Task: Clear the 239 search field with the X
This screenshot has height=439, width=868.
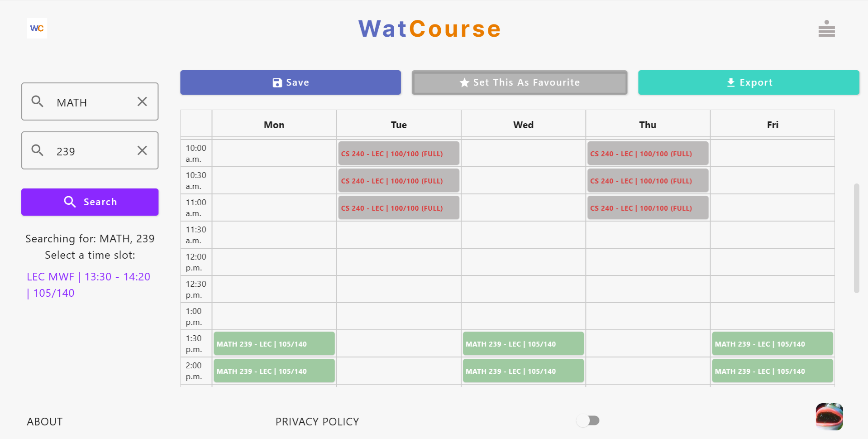Action: tap(142, 150)
